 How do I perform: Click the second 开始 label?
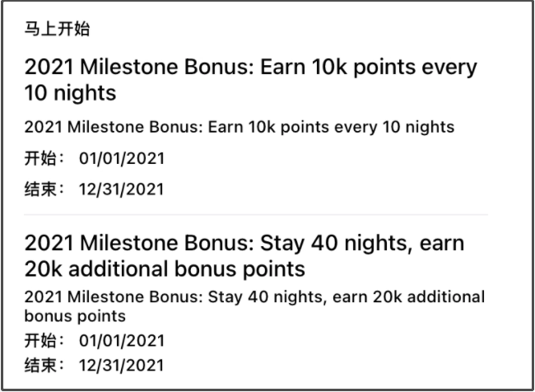[44, 340]
